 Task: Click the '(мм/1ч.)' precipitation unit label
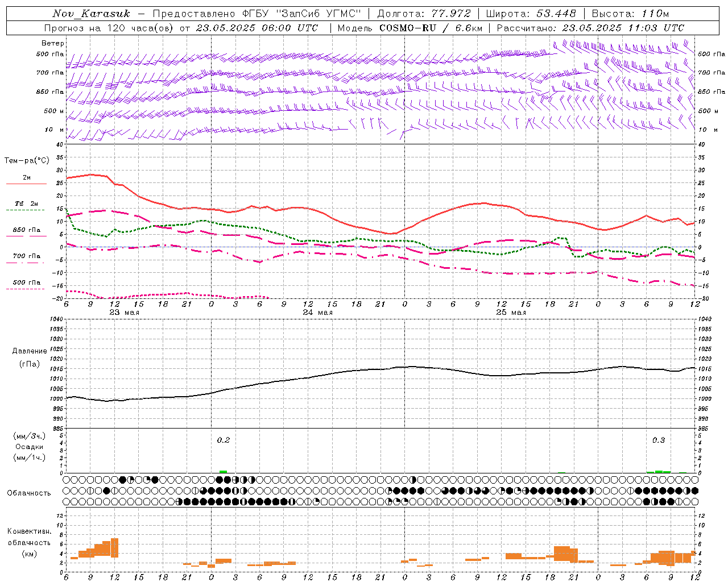click(x=30, y=458)
